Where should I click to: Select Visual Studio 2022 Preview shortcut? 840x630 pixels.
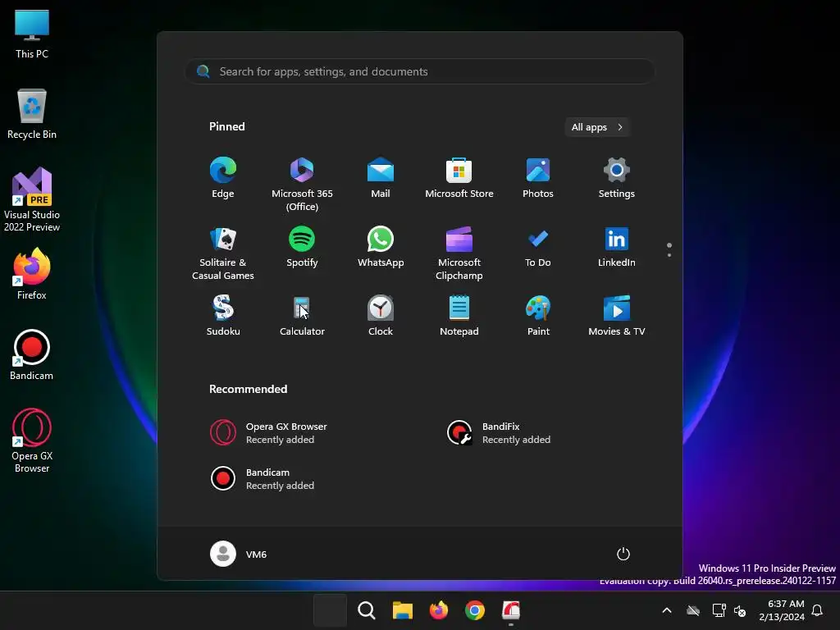32,199
